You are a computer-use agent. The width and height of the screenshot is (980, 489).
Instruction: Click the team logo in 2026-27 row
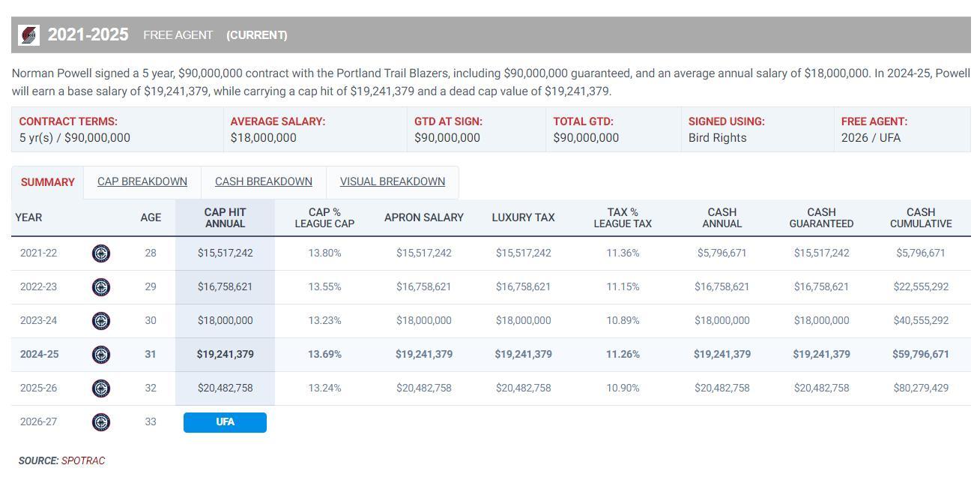pos(101,422)
